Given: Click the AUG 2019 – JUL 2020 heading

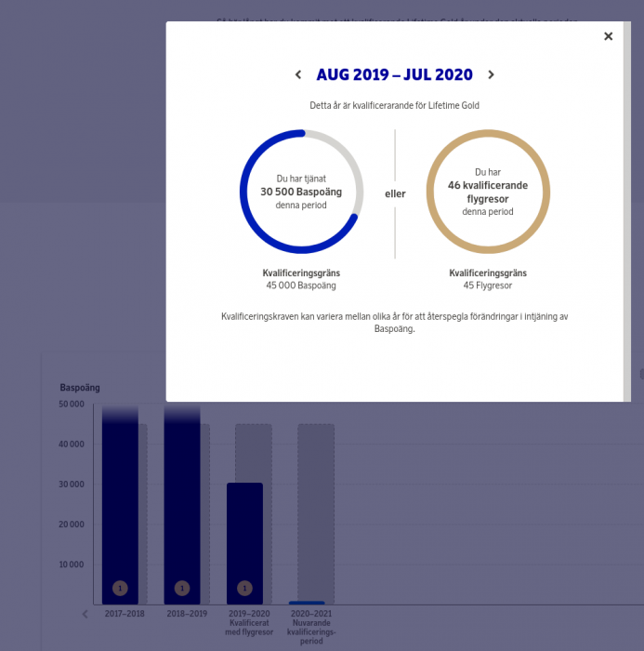Looking at the screenshot, I should [x=394, y=75].
